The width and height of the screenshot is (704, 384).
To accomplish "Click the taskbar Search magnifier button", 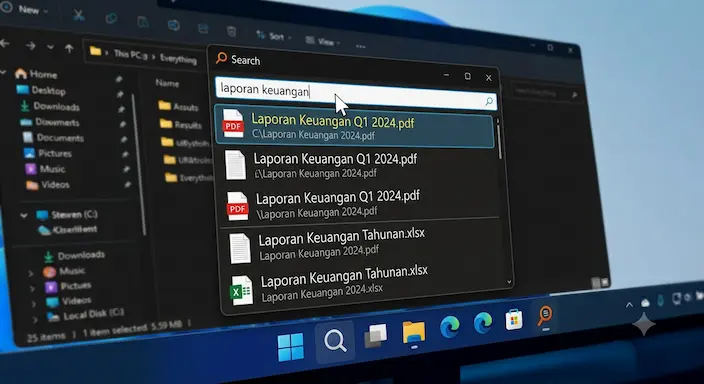I will point(335,341).
